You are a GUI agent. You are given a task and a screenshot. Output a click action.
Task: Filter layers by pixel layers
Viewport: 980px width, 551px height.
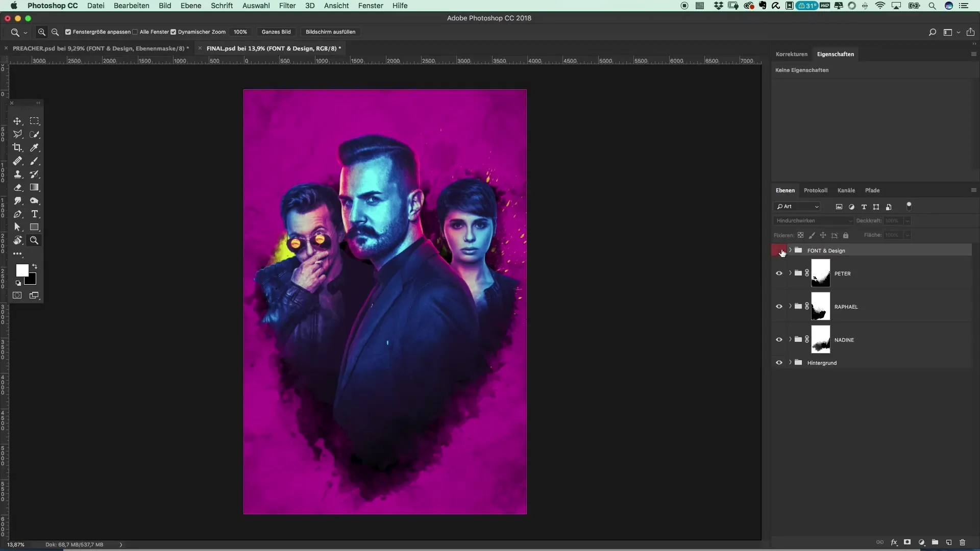point(839,207)
